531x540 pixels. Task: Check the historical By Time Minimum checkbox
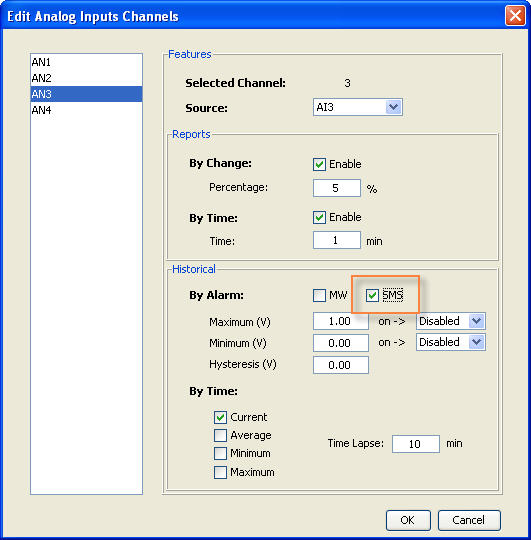[x=220, y=453]
